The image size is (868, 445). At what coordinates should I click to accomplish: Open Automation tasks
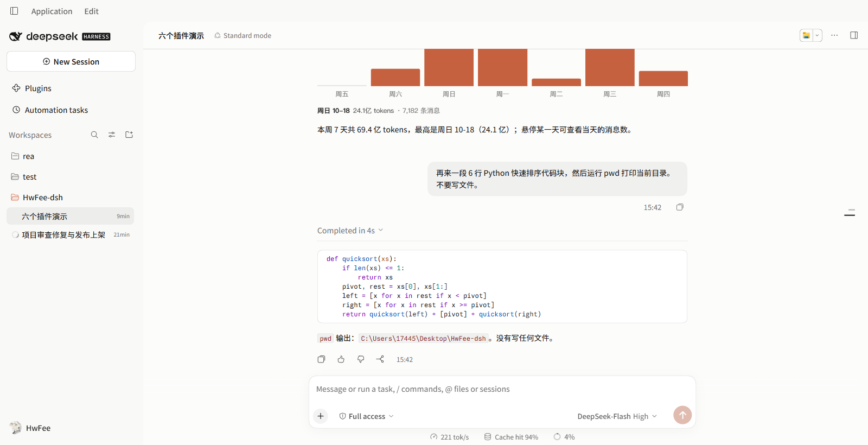click(71, 110)
